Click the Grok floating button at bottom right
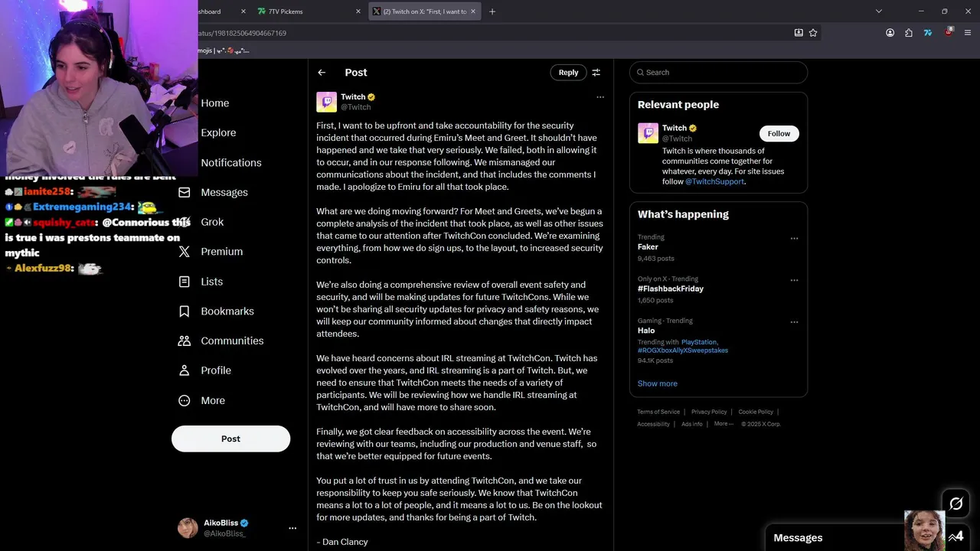Screen dimensions: 980x551 click(x=955, y=504)
